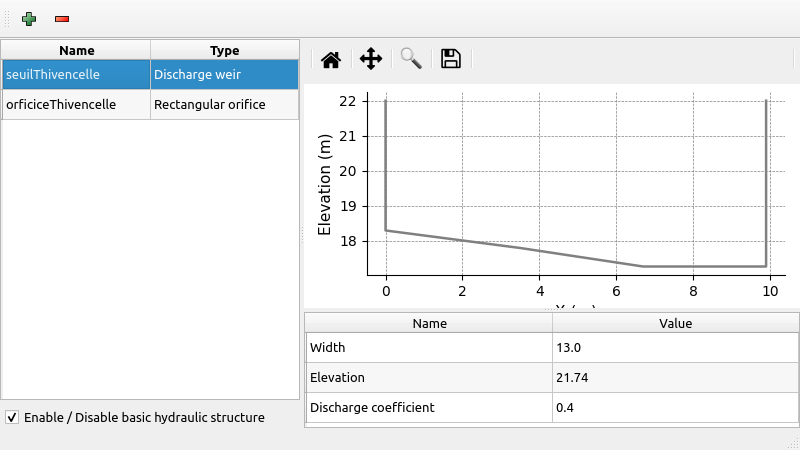Sort by the Name column header in structures list

(76, 50)
